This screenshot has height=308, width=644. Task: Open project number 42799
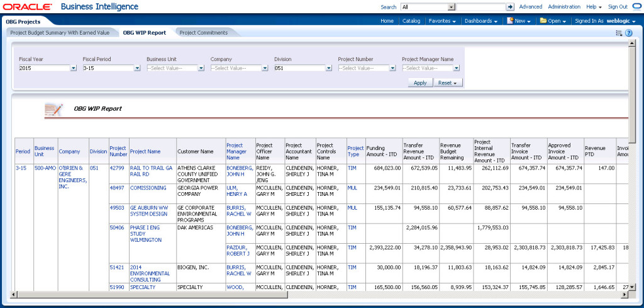(x=116, y=168)
